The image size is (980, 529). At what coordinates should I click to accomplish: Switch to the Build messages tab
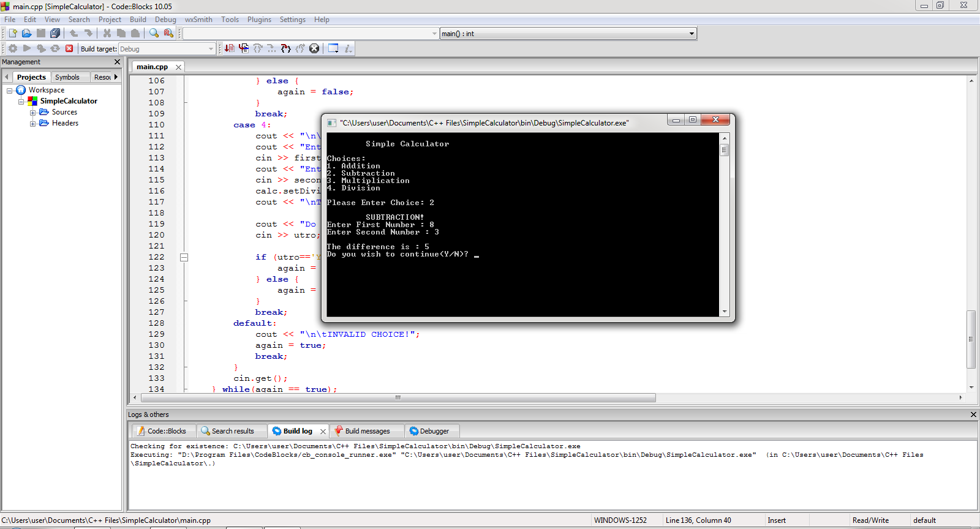pos(367,431)
